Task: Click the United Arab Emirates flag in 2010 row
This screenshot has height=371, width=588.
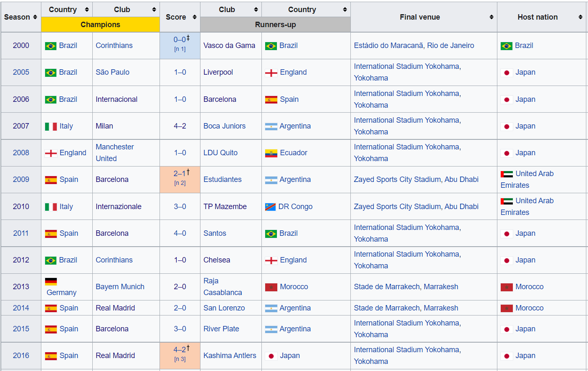Action: click(x=507, y=201)
